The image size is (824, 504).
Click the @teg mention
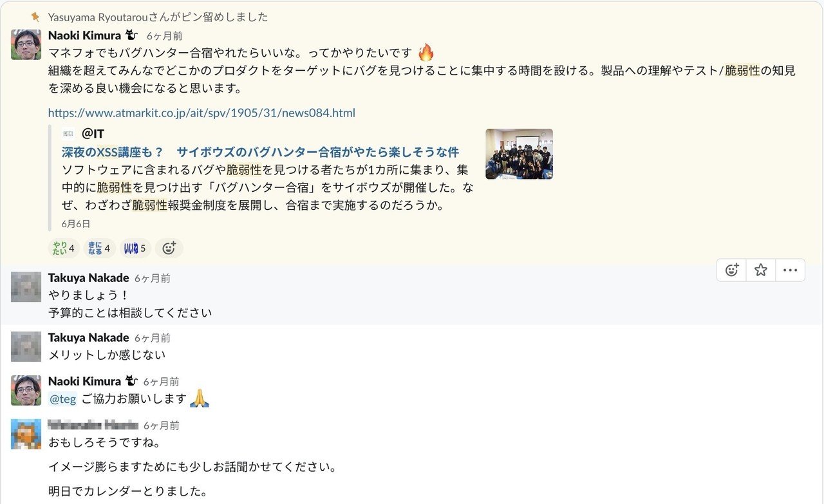pos(63,399)
